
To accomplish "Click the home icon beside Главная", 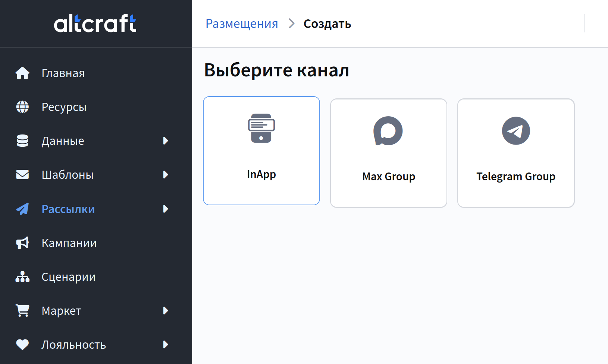I will (22, 73).
